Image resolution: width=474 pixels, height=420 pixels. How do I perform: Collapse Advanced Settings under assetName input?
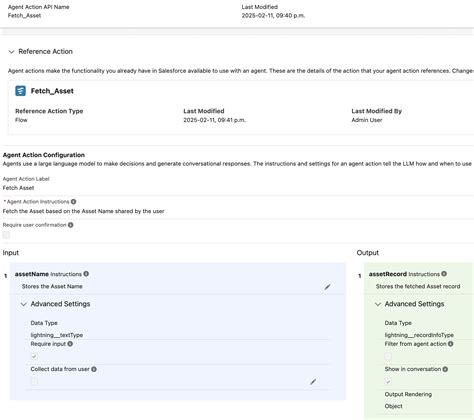click(x=23, y=304)
